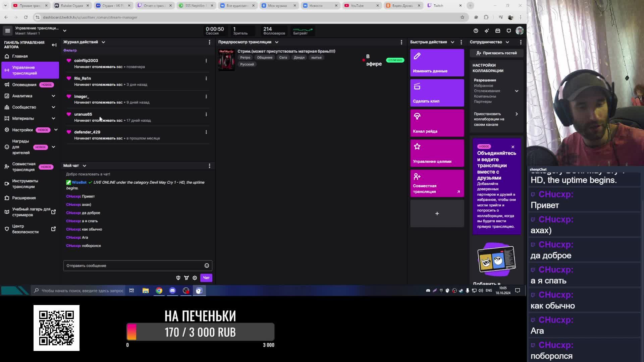
Task: Expand the Сообщество sidebar section
Action: (x=53, y=107)
